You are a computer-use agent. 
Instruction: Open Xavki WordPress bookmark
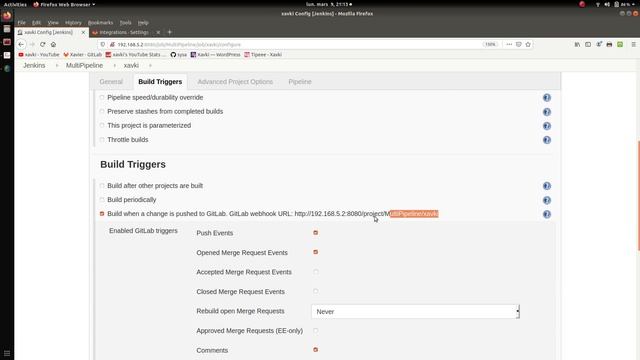point(215,54)
